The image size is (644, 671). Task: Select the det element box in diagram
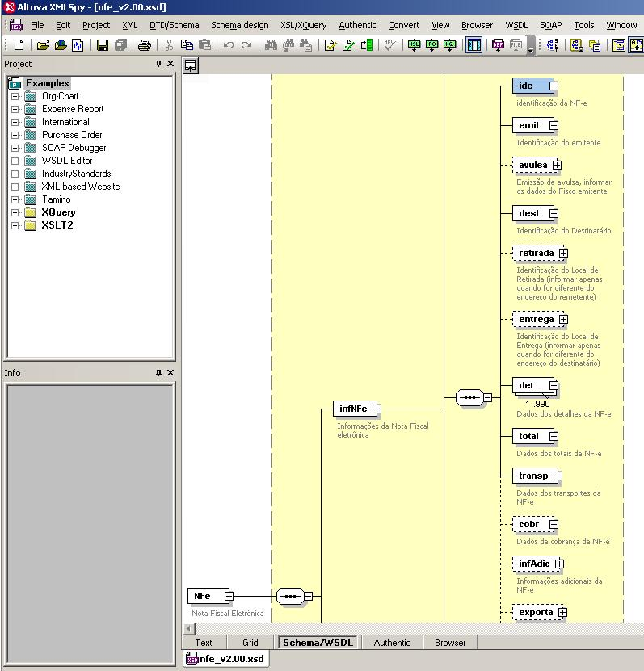coord(528,386)
